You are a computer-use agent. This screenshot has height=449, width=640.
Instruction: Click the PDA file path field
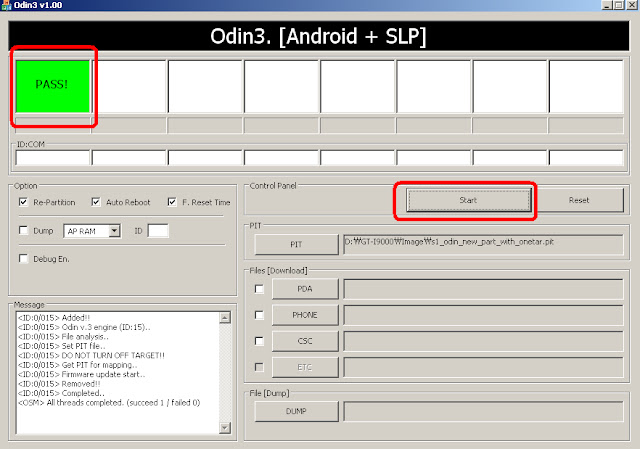483,289
